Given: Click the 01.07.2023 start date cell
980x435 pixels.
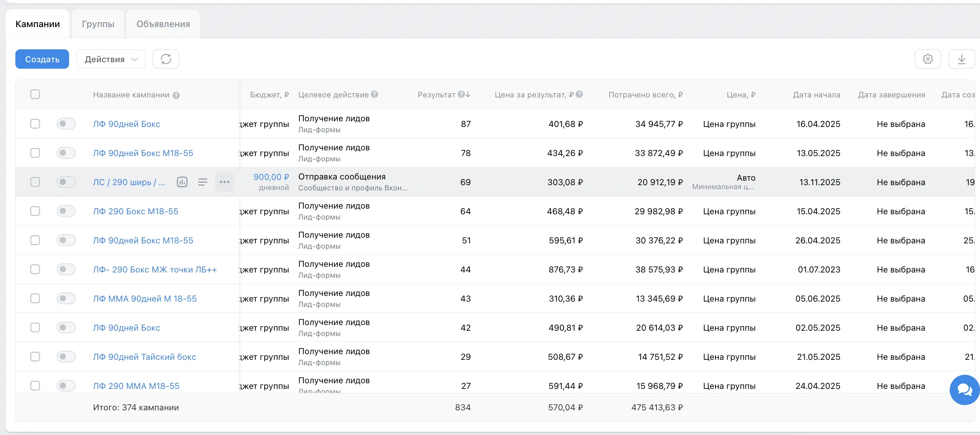Looking at the screenshot, I should (x=819, y=269).
